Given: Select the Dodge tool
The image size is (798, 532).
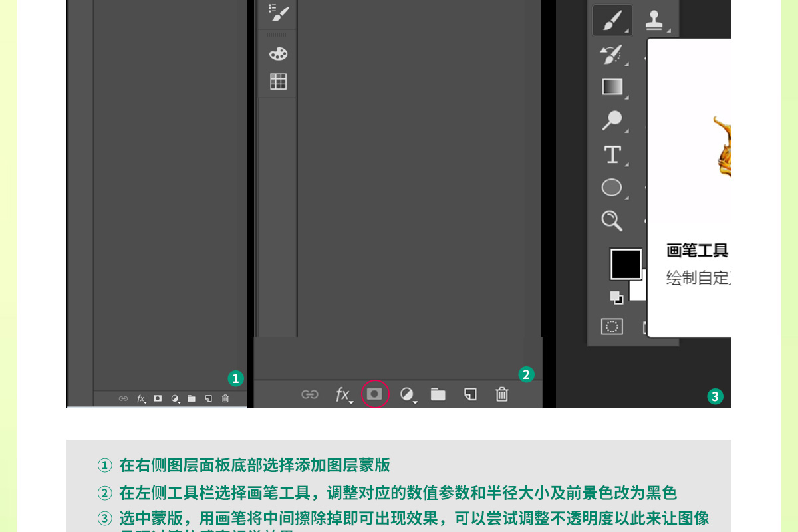Looking at the screenshot, I should click(612, 121).
